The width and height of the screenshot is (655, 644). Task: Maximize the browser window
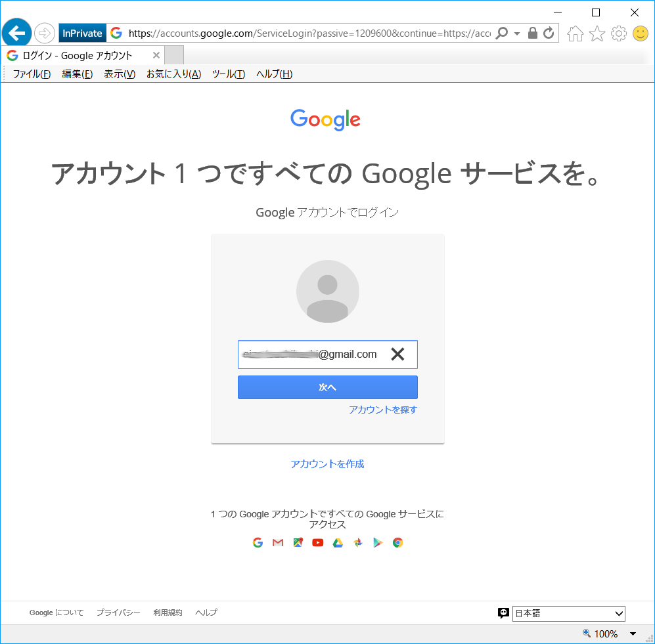coord(596,12)
